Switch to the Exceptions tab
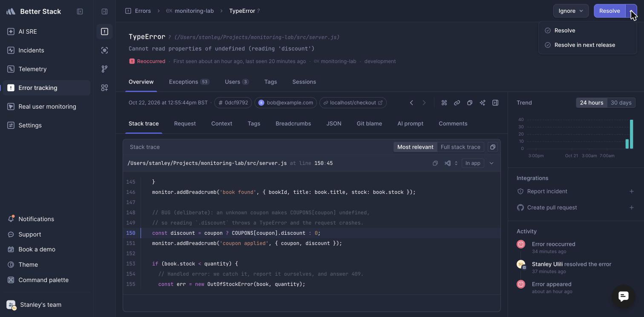Viewport: 644px width, 317px height. [x=189, y=82]
